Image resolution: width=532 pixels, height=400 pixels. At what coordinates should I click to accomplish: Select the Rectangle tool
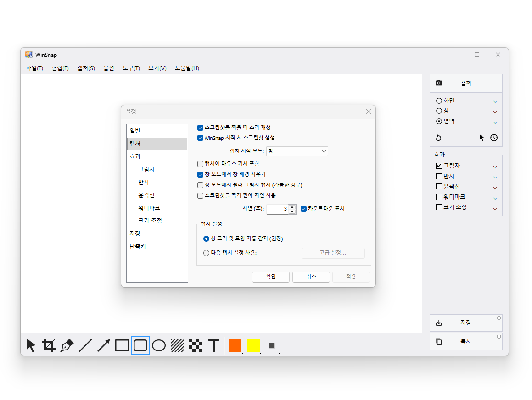click(122, 345)
